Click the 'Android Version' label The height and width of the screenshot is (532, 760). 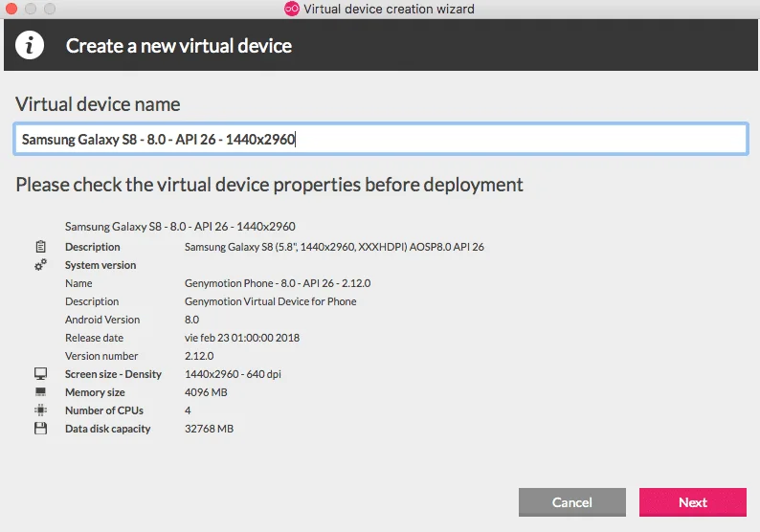[x=102, y=320]
